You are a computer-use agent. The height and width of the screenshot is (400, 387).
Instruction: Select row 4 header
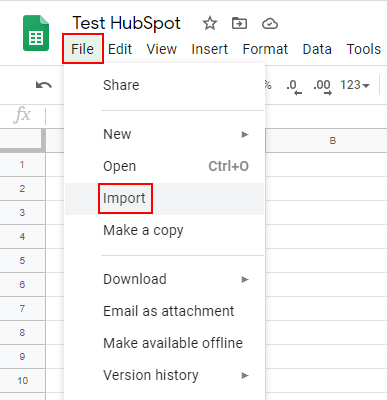[x=22, y=237]
